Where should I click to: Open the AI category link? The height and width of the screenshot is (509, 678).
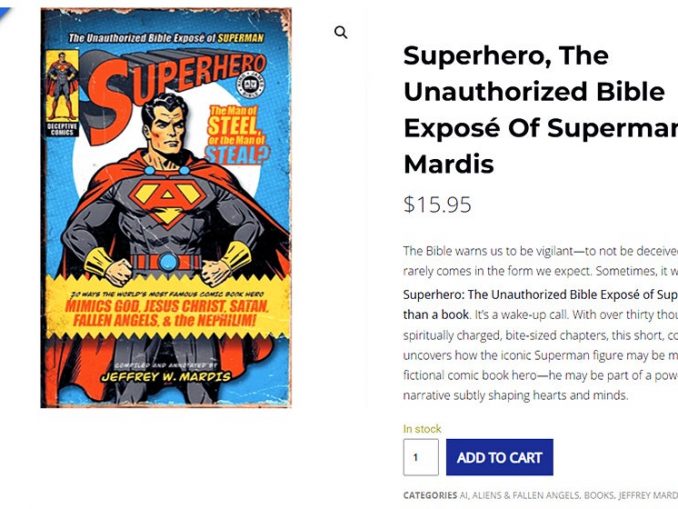coord(464,495)
